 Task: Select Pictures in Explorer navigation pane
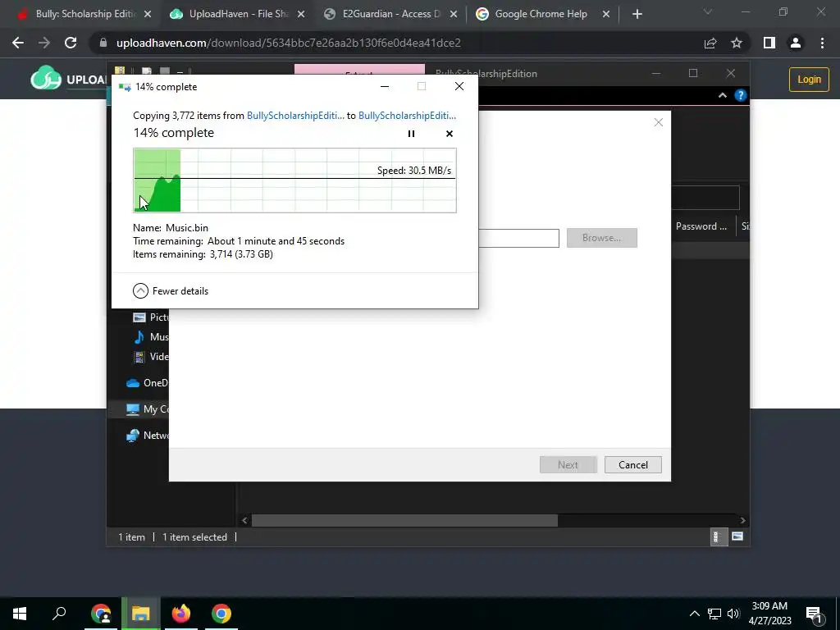(150, 317)
